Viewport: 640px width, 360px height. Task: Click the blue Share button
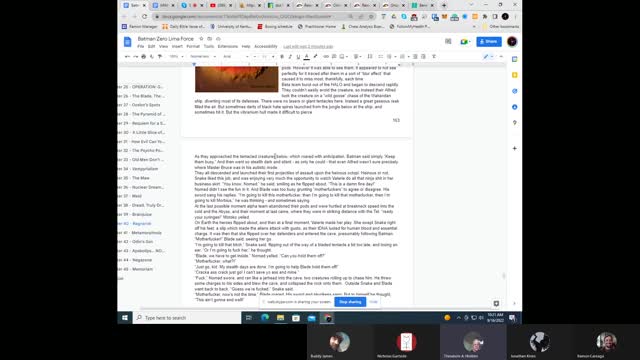click(x=489, y=41)
